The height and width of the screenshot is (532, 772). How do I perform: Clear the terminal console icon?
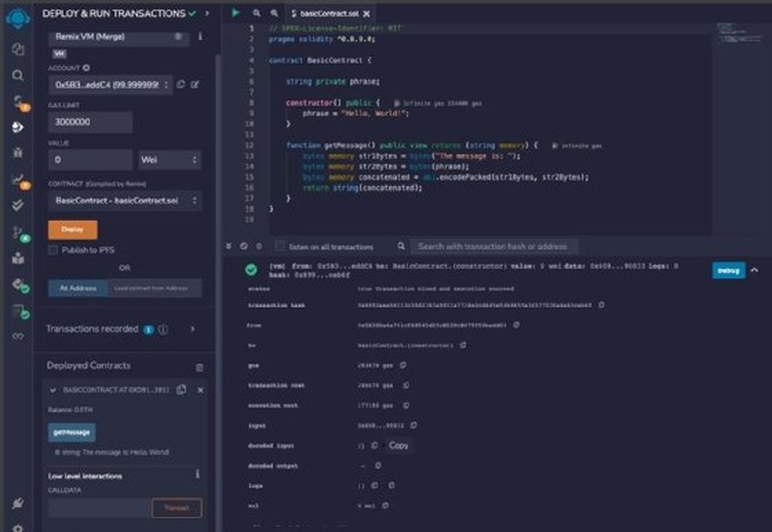pyautogui.click(x=244, y=246)
